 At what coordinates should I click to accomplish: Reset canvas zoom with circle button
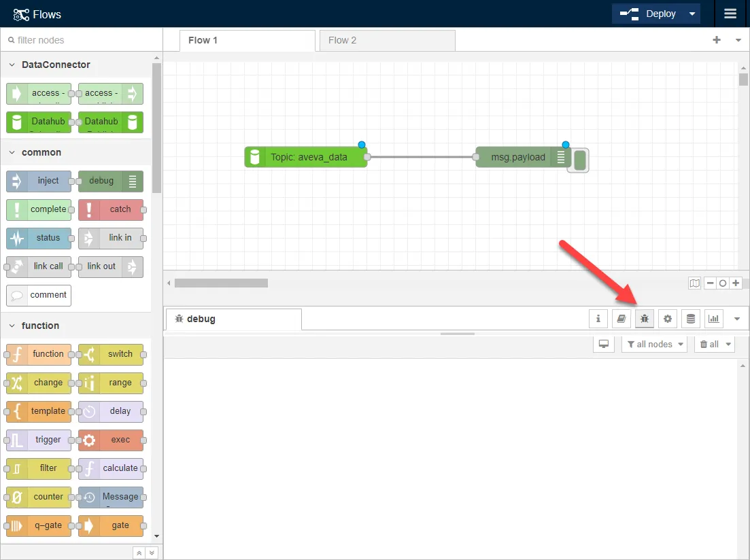tap(723, 283)
